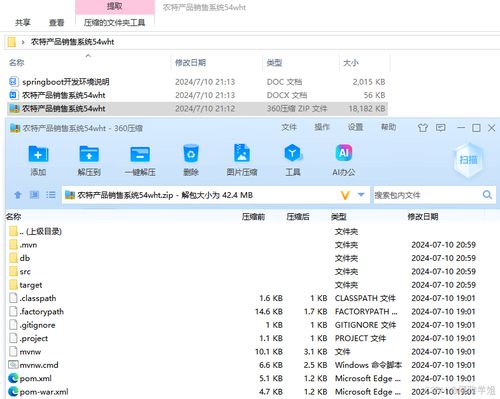Click the orange V icon in path bar
The width and height of the screenshot is (500, 399).
[345, 195]
